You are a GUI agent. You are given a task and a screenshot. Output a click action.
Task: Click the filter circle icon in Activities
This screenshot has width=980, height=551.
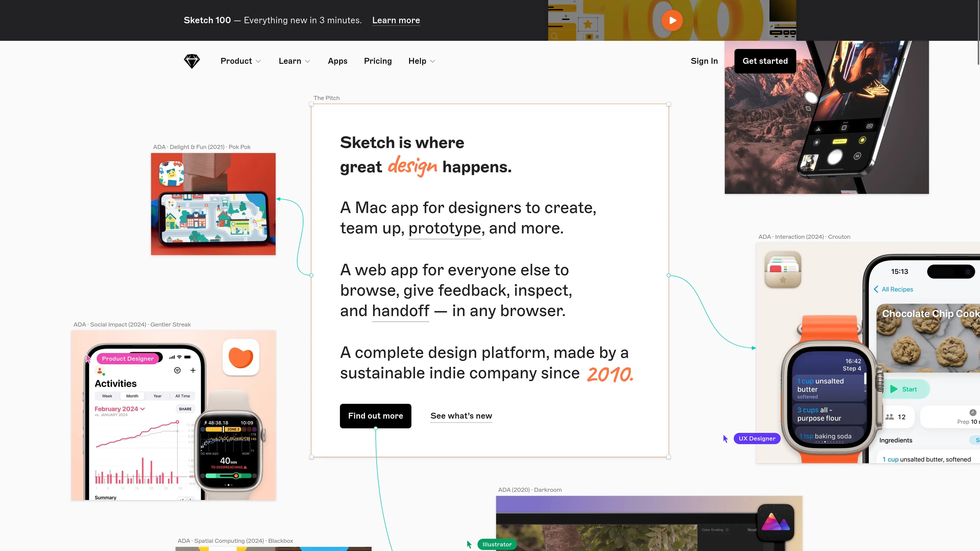177,370
